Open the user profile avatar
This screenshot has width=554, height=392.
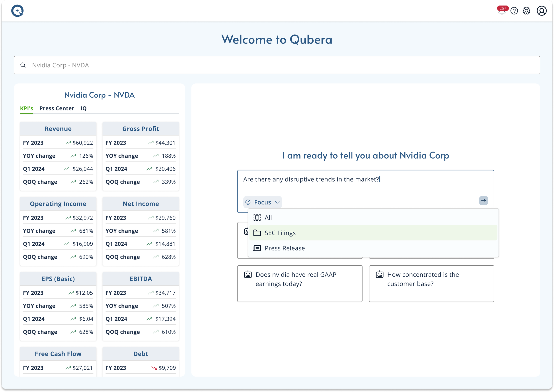click(541, 11)
